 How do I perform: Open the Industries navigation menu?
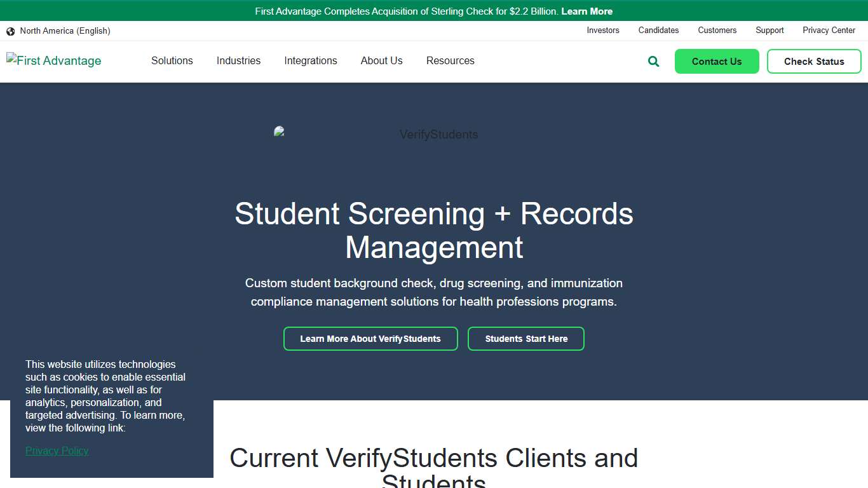point(238,60)
